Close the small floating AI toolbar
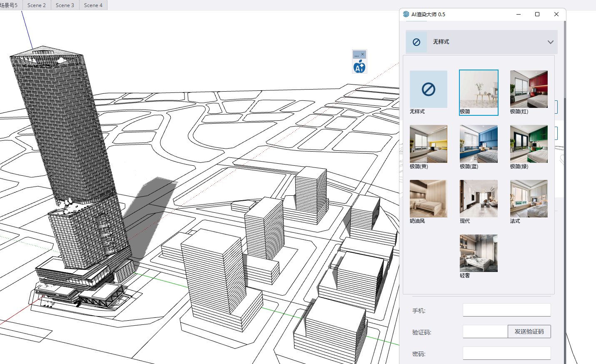596x364 pixels. [362, 54]
